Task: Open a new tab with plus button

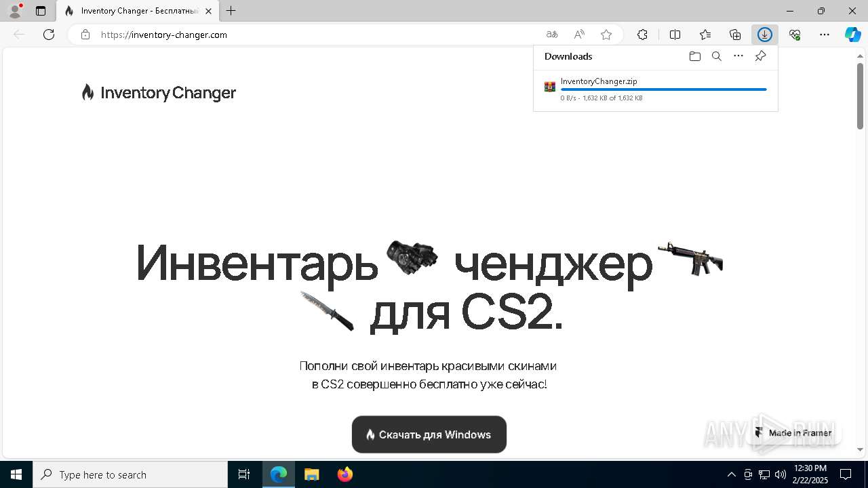Action: 231,11
